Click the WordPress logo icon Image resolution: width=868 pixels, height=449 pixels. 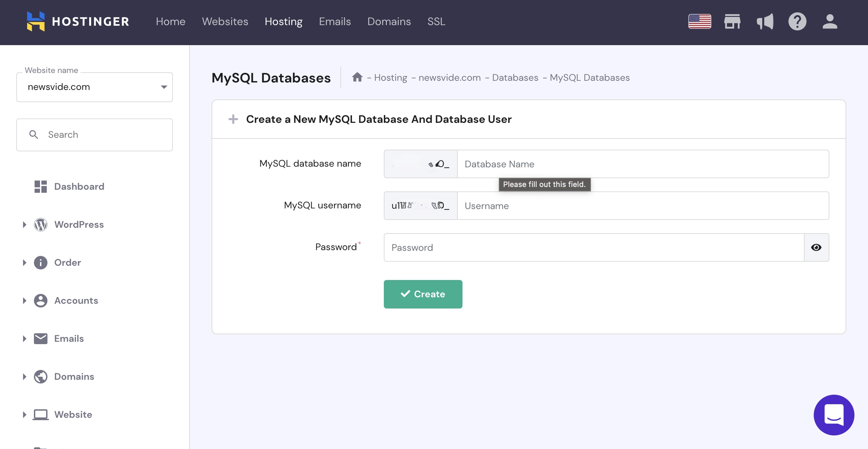(41, 224)
